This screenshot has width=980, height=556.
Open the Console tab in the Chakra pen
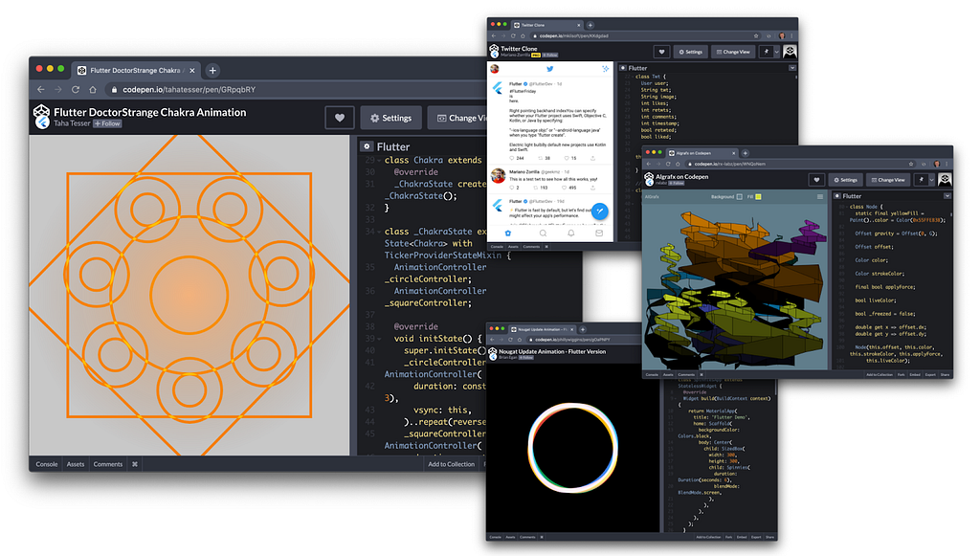tap(46, 464)
